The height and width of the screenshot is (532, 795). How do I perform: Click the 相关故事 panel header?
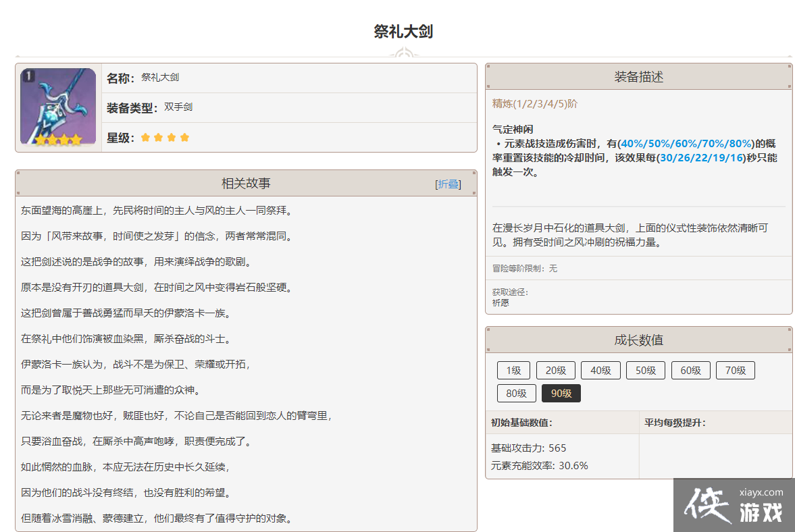pyautogui.click(x=246, y=184)
